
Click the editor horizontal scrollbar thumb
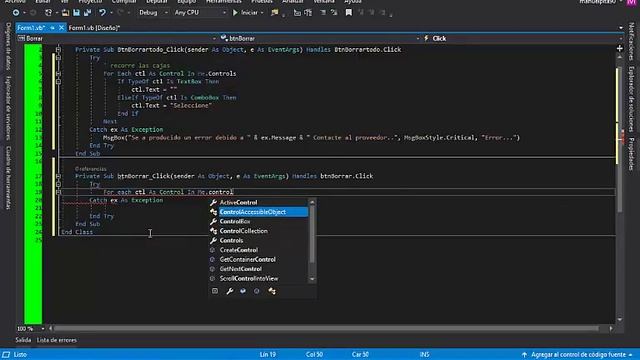(327, 329)
